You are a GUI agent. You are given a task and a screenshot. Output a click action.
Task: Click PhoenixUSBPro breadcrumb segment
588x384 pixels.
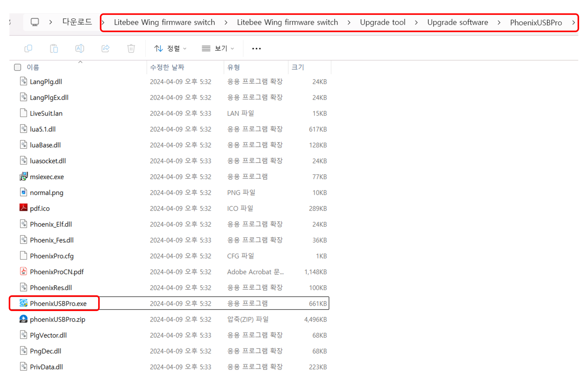pos(536,23)
